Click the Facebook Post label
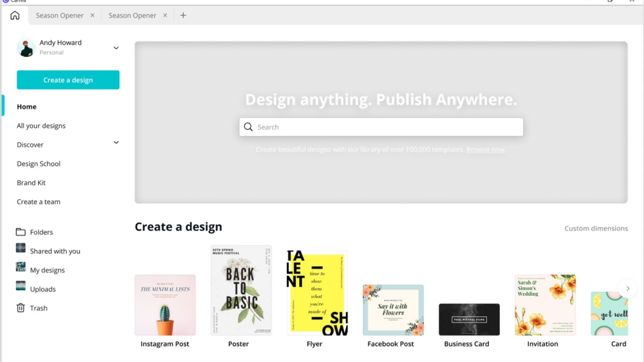The width and height of the screenshot is (644, 362). coord(391,344)
